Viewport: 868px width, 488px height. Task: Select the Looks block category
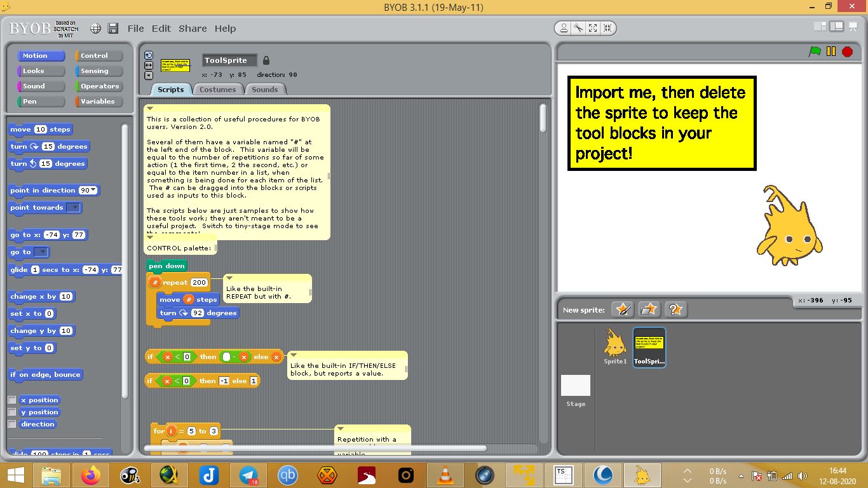click(41, 71)
